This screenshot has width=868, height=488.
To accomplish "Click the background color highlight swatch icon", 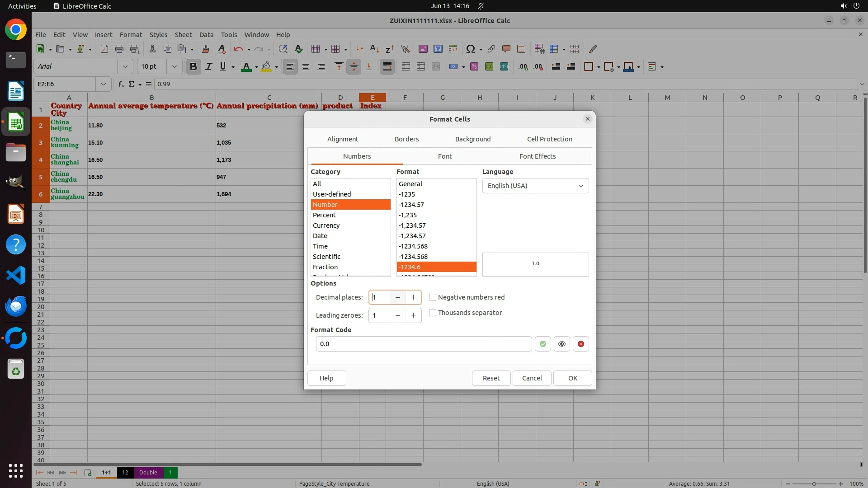I will (x=266, y=67).
